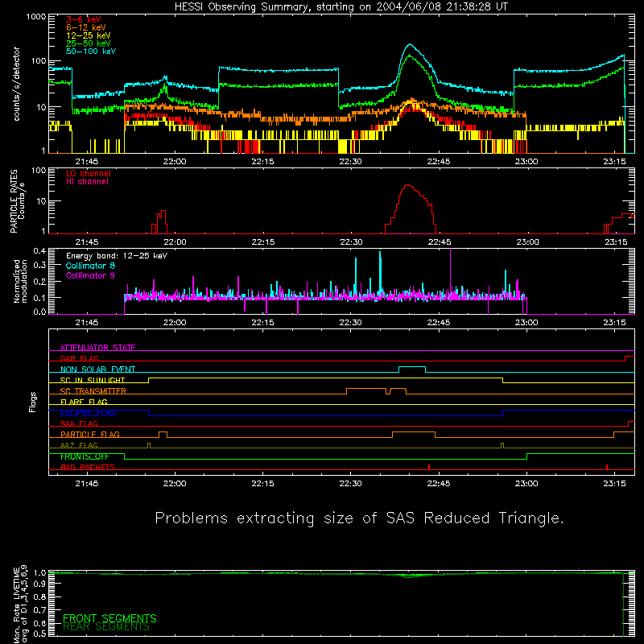Click the 0.7 tick on livetime axis

tap(39, 610)
